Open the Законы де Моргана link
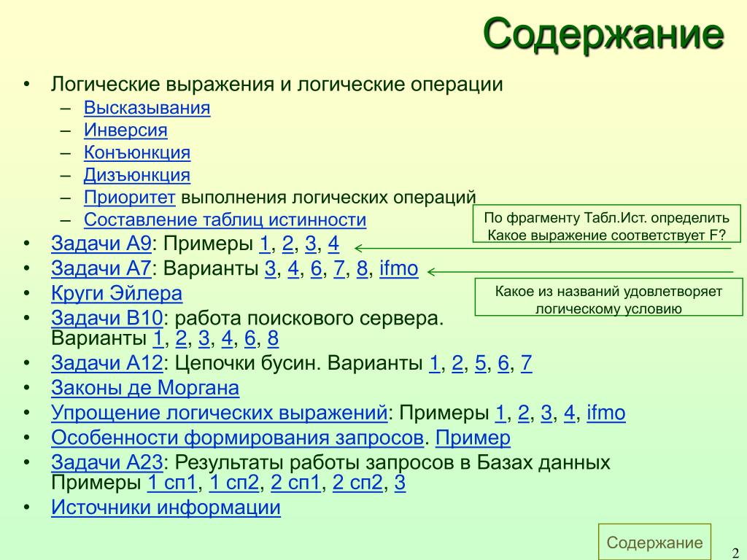This screenshot has width=747, height=560. (x=145, y=388)
